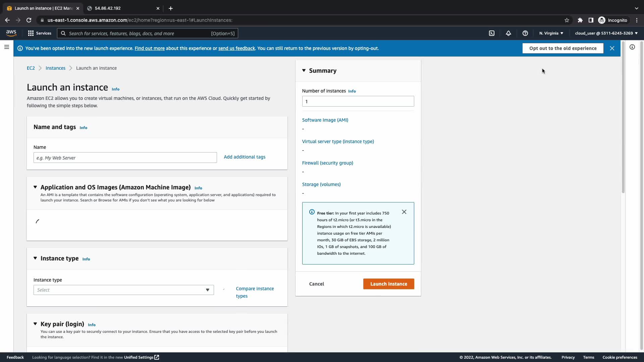
Task: Click the help question mark icon
Action: click(525, 33)
